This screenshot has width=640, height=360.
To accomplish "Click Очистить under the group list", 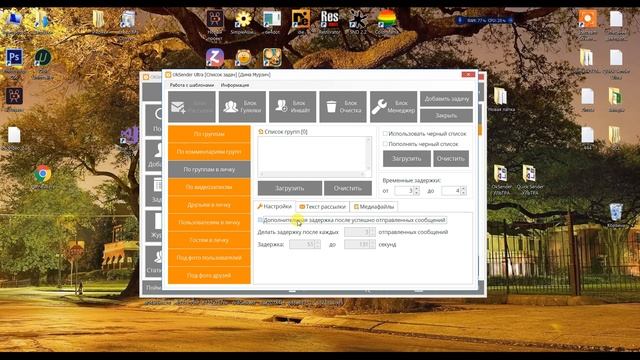I will coord(348,189).
